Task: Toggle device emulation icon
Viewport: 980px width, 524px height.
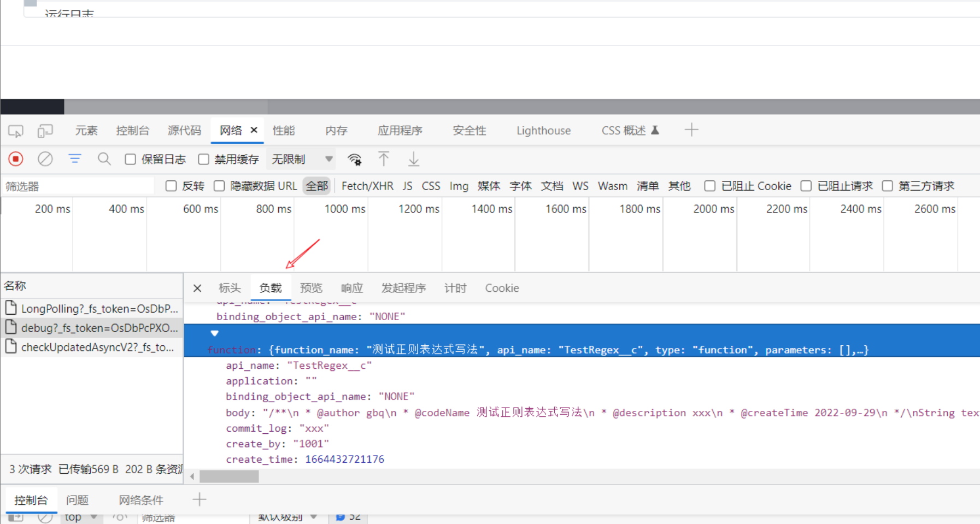Action: [45, 131]
